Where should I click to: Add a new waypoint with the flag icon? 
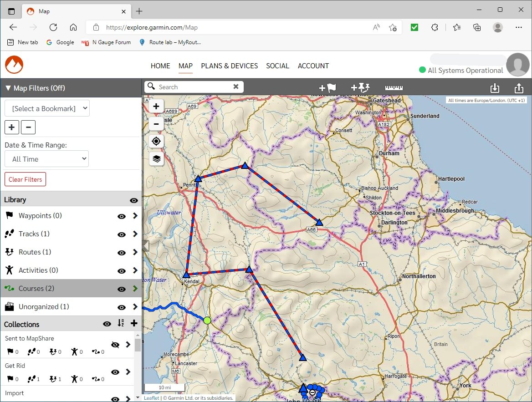click(x=327, y=87)
